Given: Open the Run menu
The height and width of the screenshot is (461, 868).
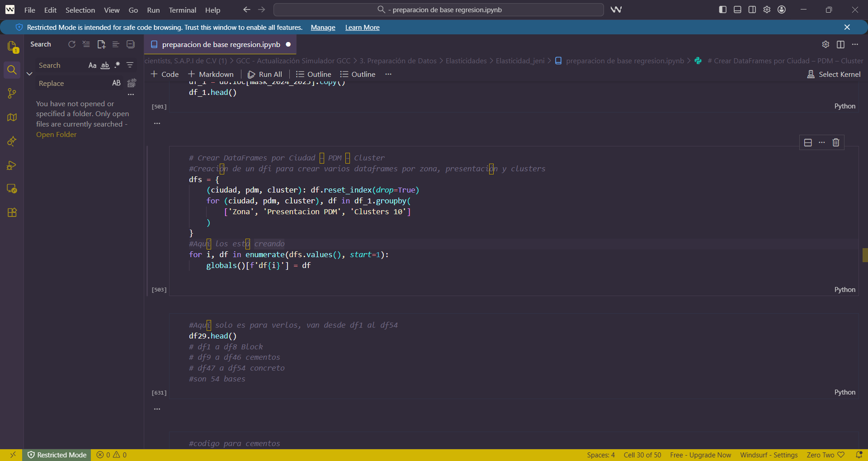Looking at the screenshot, I should 153,10.
